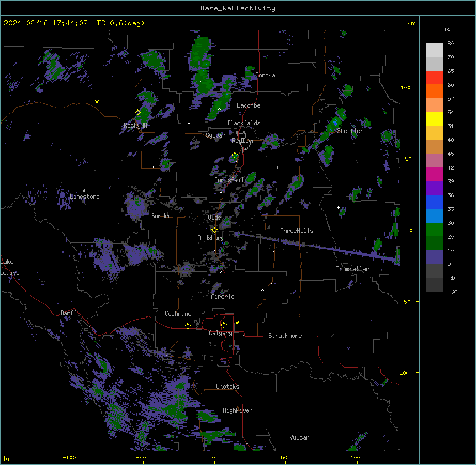The image size is (476, 465).
Task: Click the yellow diamond marker near RockyMH
Action: [138, 113]
